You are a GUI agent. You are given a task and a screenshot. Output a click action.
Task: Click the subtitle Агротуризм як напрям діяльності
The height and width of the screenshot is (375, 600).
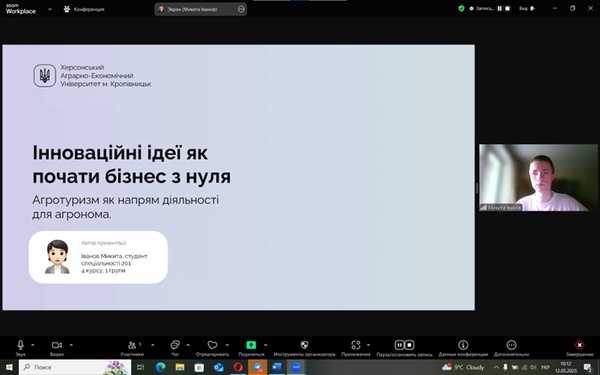(126, 207)
